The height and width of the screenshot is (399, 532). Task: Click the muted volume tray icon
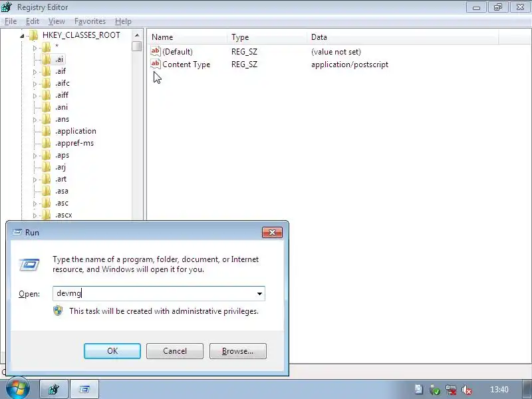467,390
